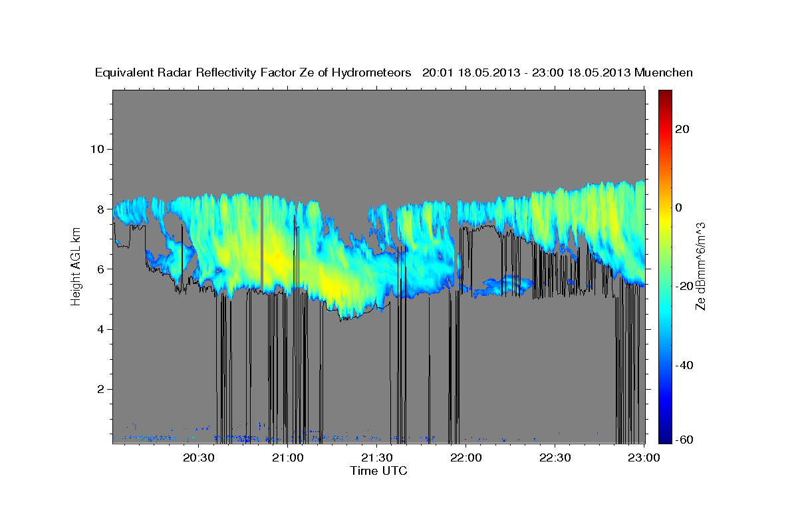
Task: Click the '21:30' time axis label
Action: [377, 458]
